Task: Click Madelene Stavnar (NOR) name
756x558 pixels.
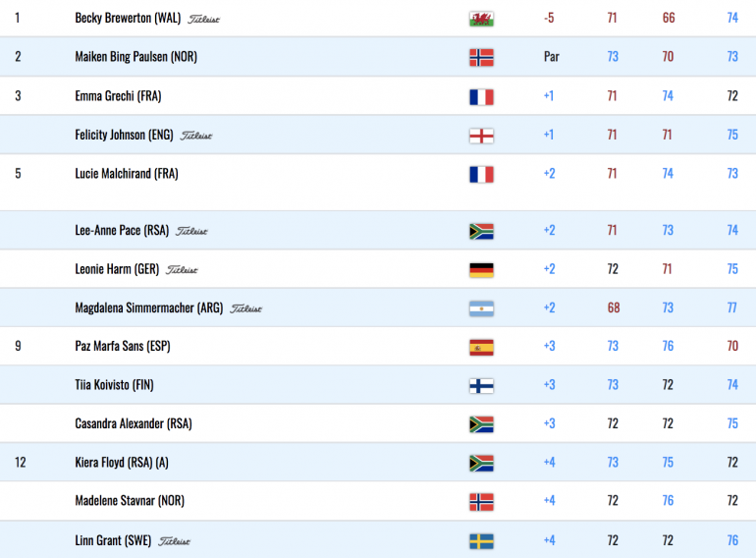Action: pyautogui.click(x=130, y=501)
